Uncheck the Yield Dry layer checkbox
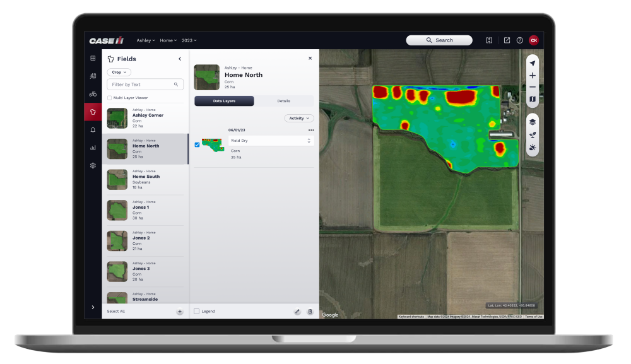Viewport: 631px width, 364px height. tap(197, 144)
